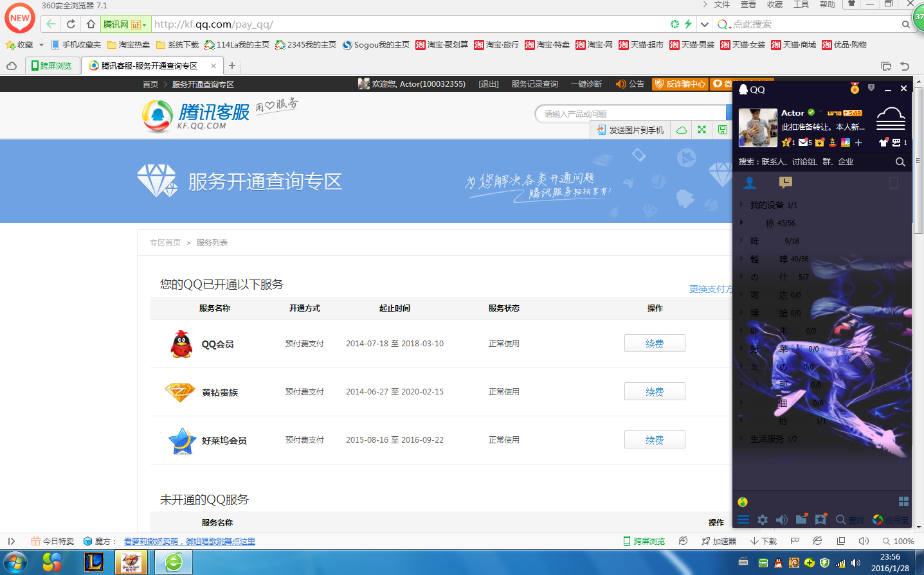Click the cloud icon near send-to-phone
The height and width of the screenshot is (575, 924).
click(682, 130)
